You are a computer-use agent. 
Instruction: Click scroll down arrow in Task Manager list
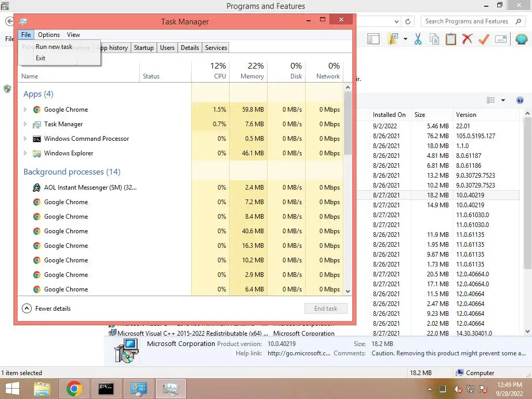348,291
